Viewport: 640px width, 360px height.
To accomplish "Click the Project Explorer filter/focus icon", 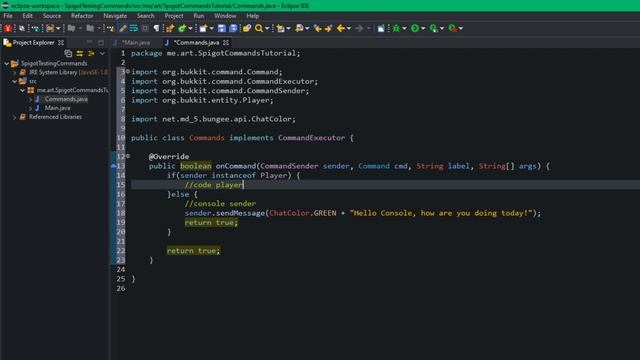I will coord(91,53).
